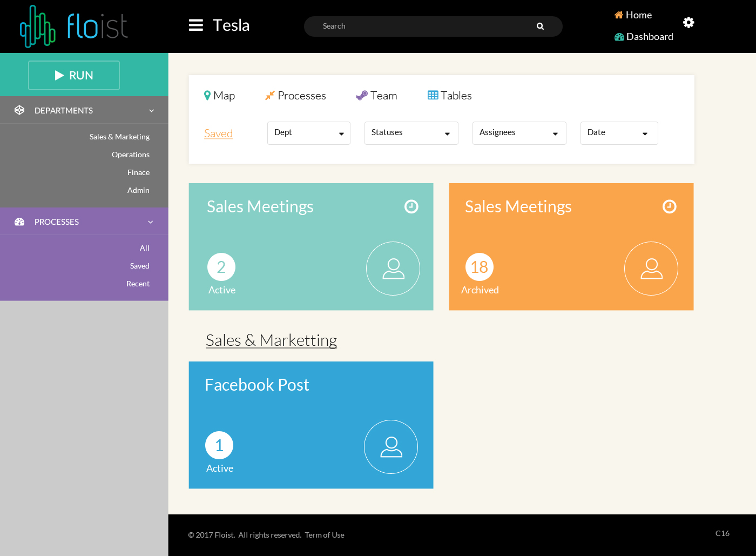Go to Home in top navigation
Viewport: 756px width, 556px height.
633,15
